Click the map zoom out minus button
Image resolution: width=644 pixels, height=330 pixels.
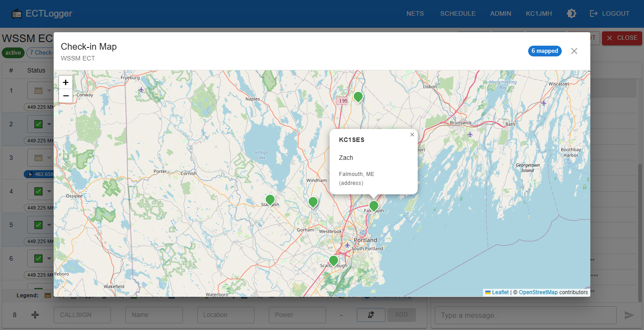click(66, 96)
